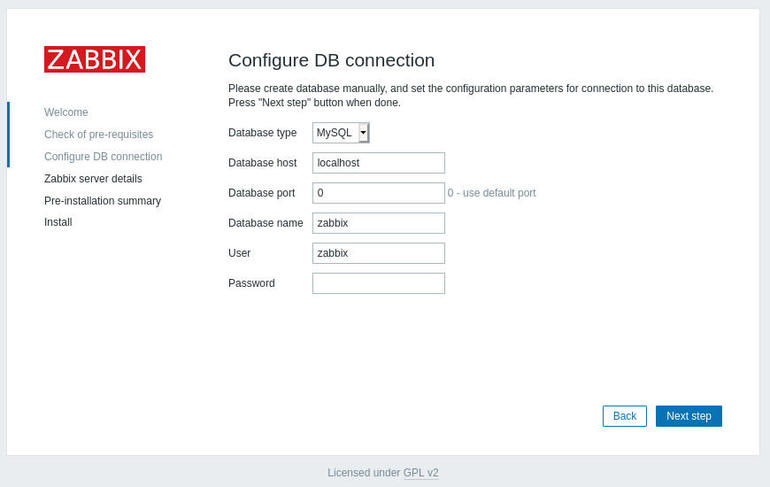770x487 pixels.
Task: Click the ZABBIX logo
Action: (x=94, y=59)
